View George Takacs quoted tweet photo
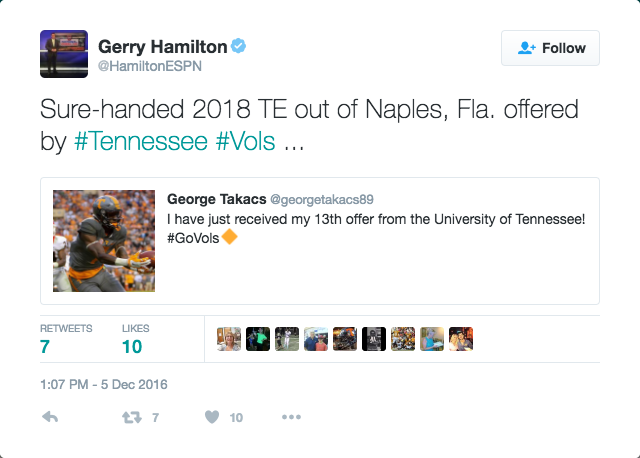Viewport: 640px width, 458px height. pos(104,241)
